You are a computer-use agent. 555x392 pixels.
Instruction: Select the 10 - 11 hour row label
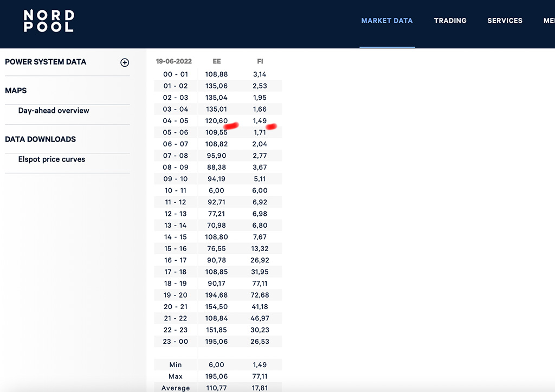point(176,190)
